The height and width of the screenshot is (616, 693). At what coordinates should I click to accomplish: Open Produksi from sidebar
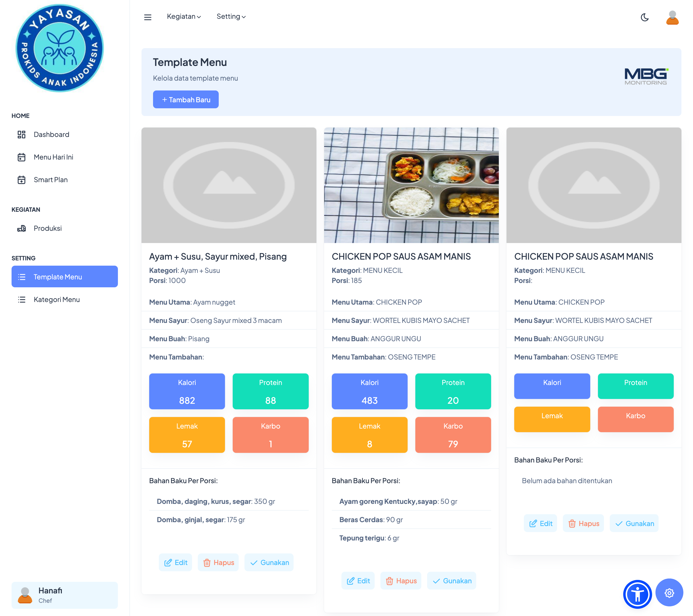click(x=47, y=228)
